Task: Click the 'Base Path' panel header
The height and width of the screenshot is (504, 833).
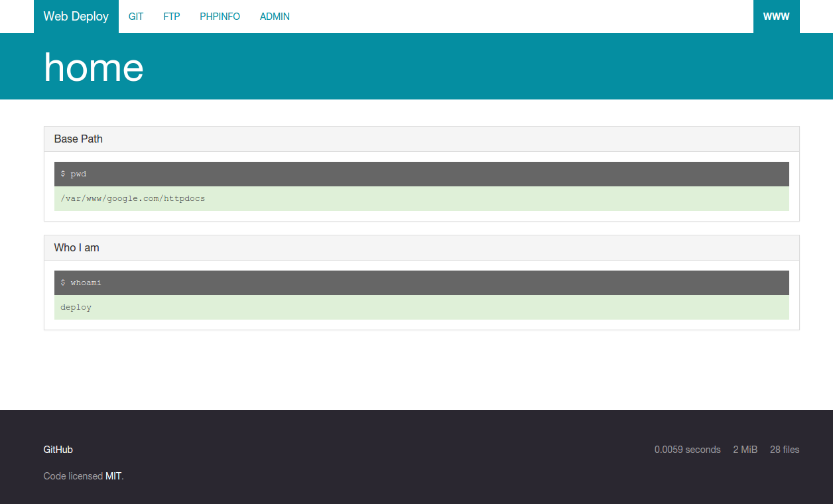Action: pos(422,139)
